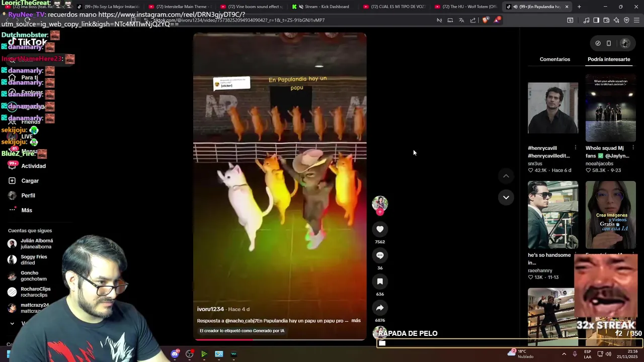Open Más menu in TikTok sidebar
Image resolution: width=644 pixels, height=362 pixels.
point(21,210)
